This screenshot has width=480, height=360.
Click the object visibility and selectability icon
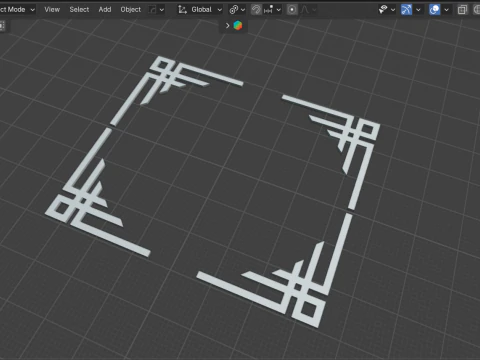[383, 10]
